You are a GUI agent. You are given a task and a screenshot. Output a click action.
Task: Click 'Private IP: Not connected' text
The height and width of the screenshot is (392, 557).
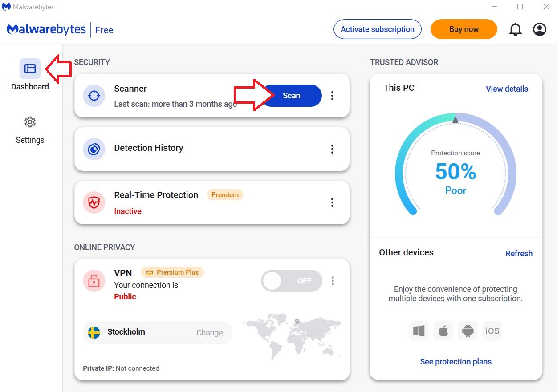[x=121, y=368]
